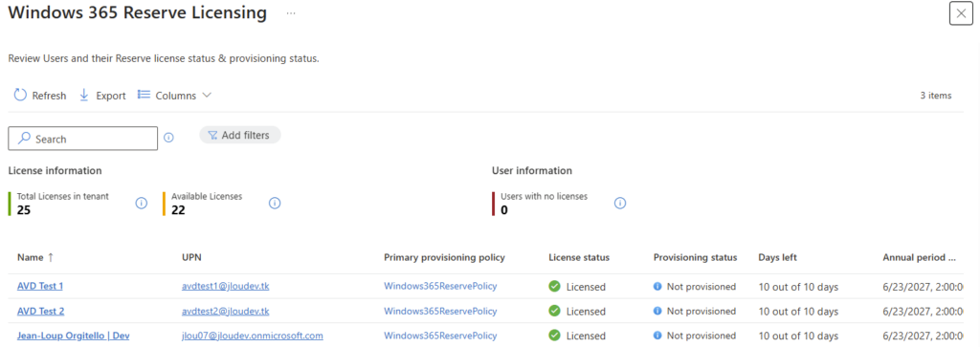Show info for Users with no licenses
The height and width of the screenshot is (347, 980).
(620, 203)
